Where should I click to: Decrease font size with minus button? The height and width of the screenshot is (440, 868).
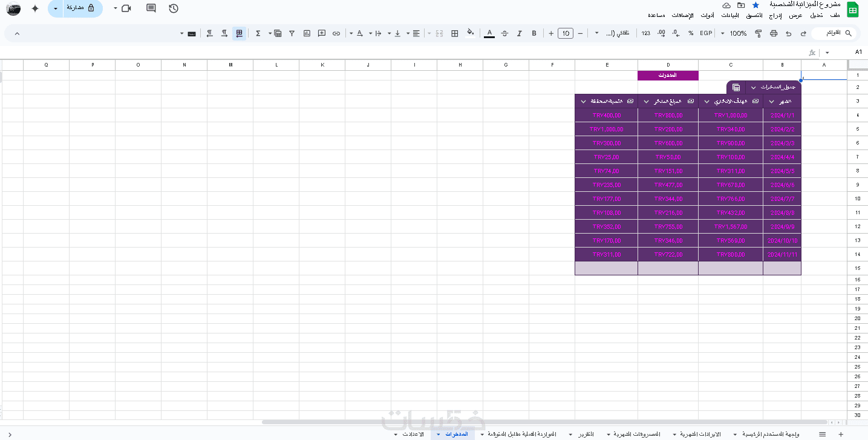pos(580,33)
